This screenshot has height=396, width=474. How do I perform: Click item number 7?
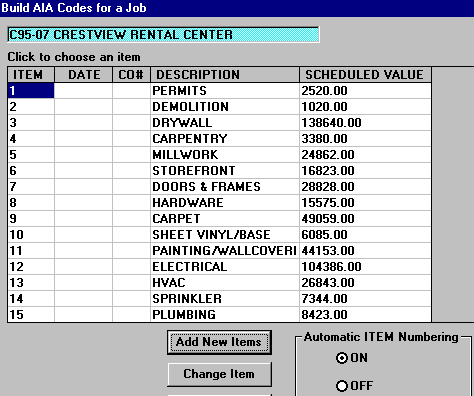[x=31, y=187]
